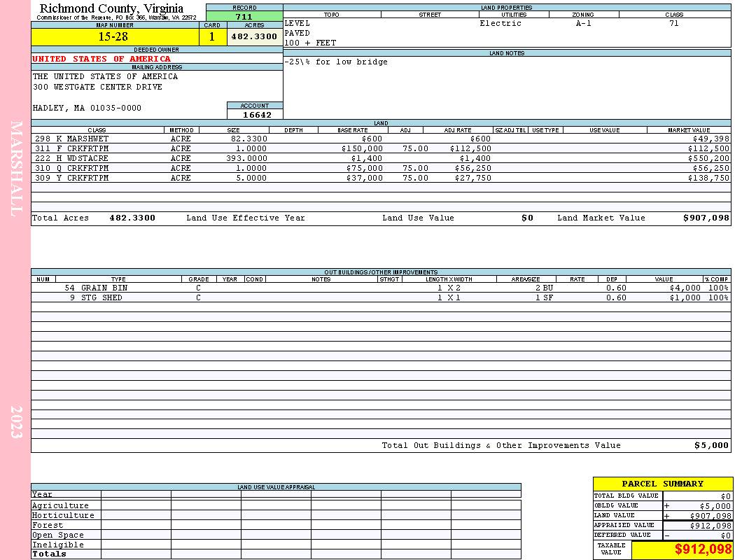Select the BASE RATE column header
This screenshot has height=560, width=735.
(353, 129)
